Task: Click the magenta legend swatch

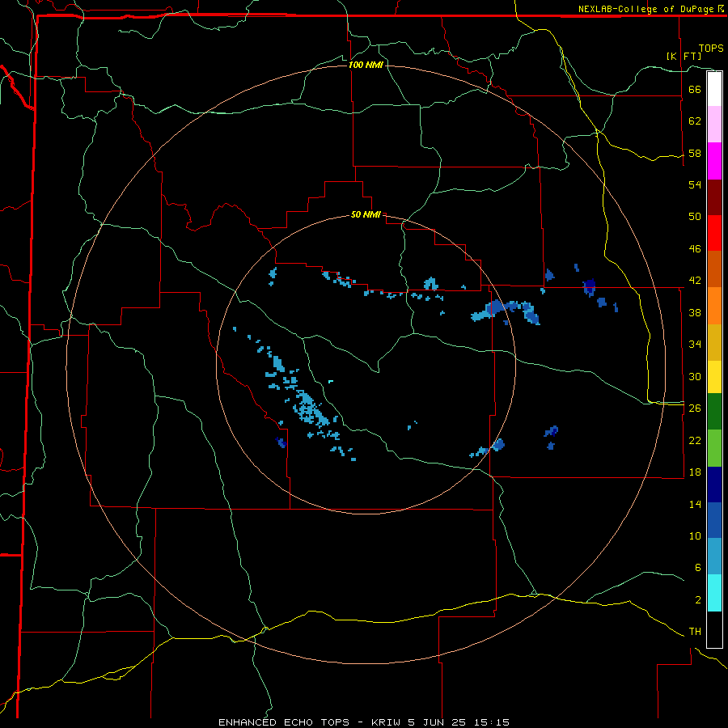Action: (x=714, y=161)
